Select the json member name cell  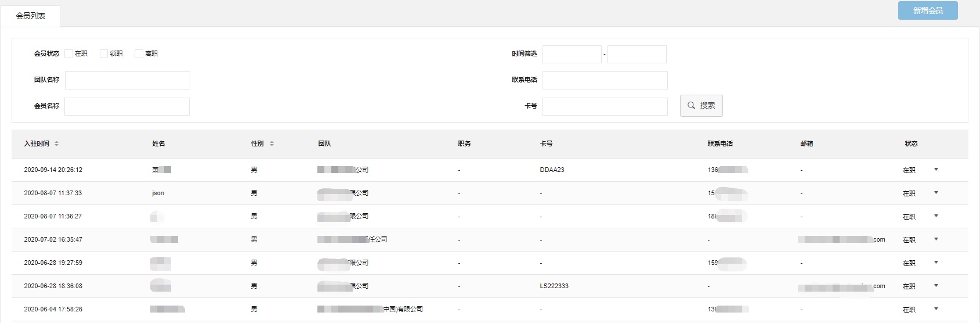(158, 193)
